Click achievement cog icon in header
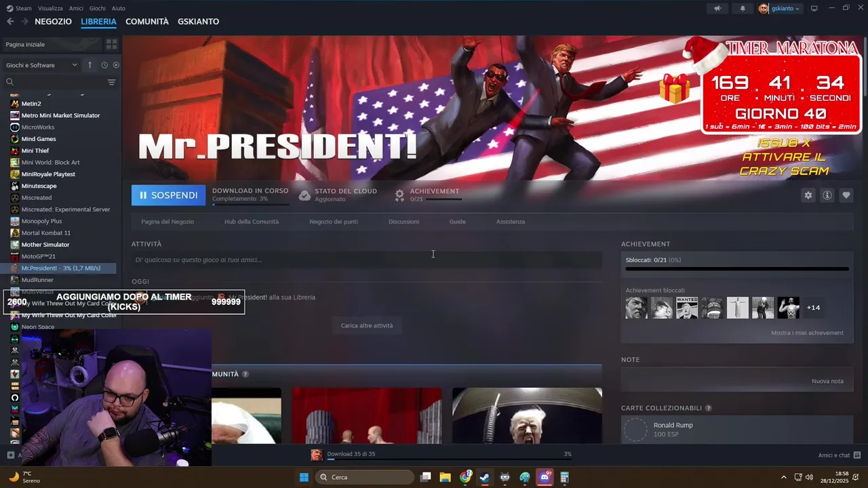The height and width of the screenshot is (488, 868). pyautogui.click(x=399, y=195)
